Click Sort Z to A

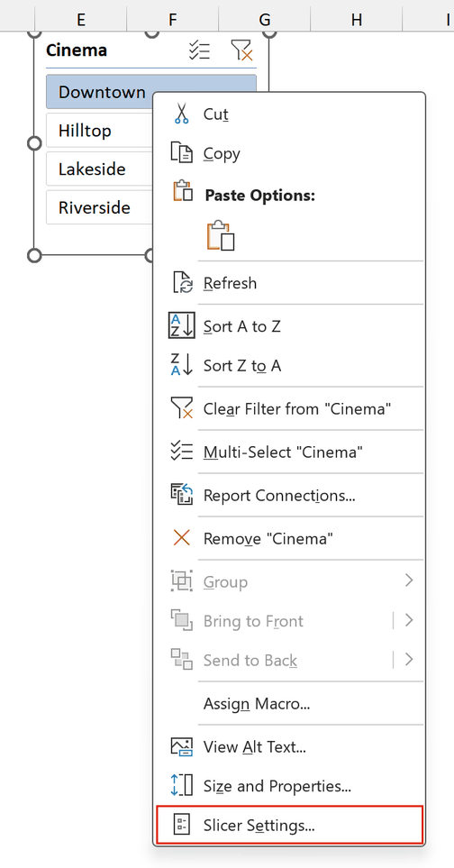click(x=289, y=365)
